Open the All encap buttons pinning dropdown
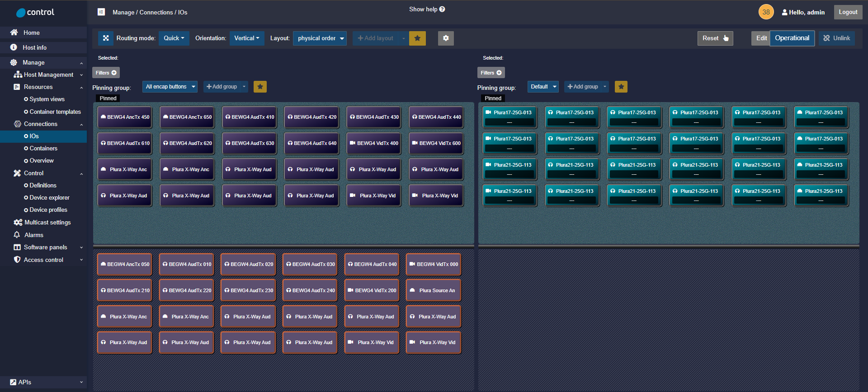Screen dimensions: 868x392 click(170, 87)
